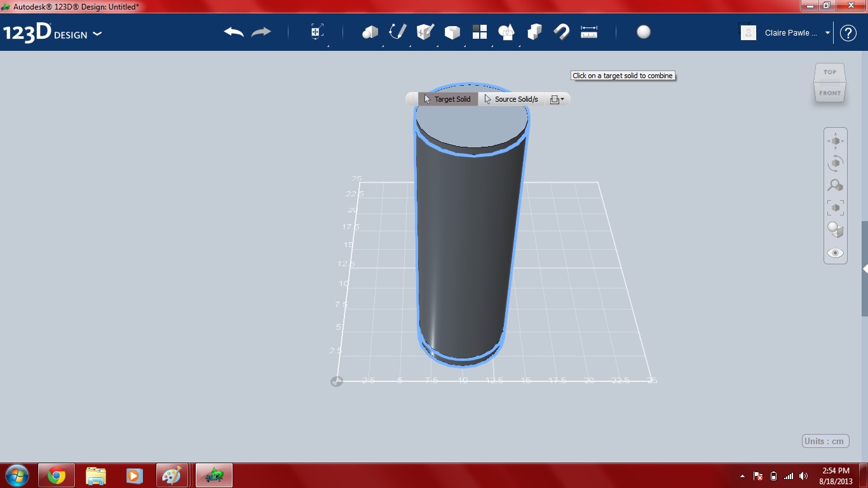Open the Windows Start menu
Screen dimensions: 868x488
17,475
